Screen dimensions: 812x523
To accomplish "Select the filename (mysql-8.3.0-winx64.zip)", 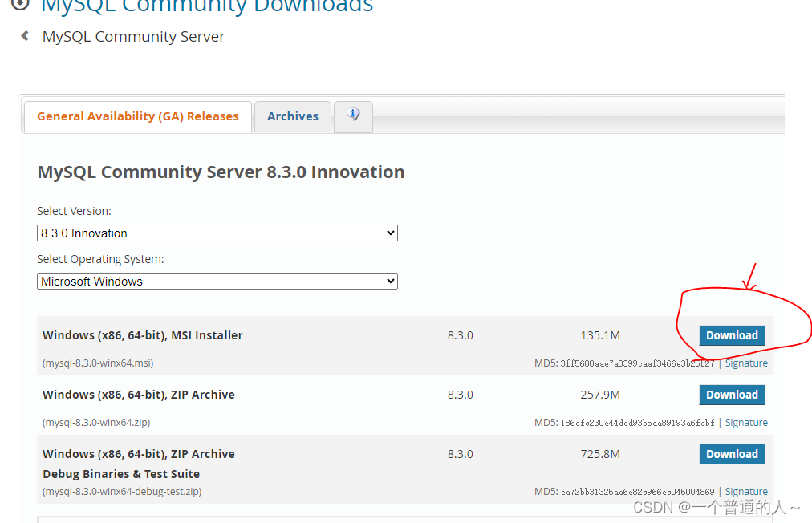I will [x=96, y=423].
